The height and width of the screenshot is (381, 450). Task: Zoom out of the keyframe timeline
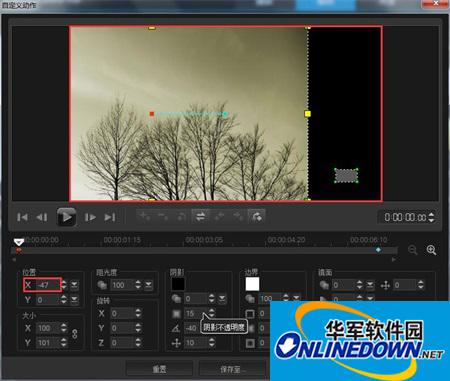click(x=413, y=250)
